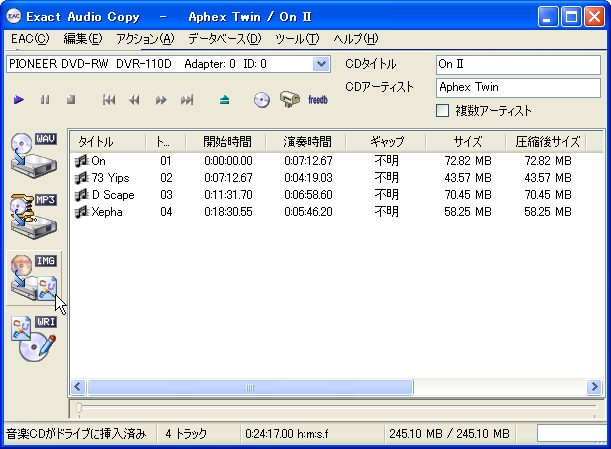Image resolution: width=611 pixels, height=449 pixels.
Task: Click music note icon for Xepha
Action: click(x=81, y=212)
